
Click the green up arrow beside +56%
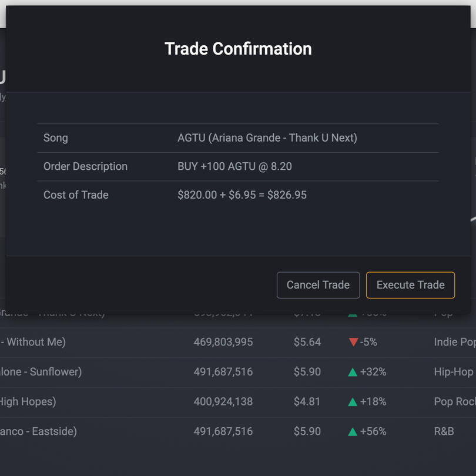353,432
